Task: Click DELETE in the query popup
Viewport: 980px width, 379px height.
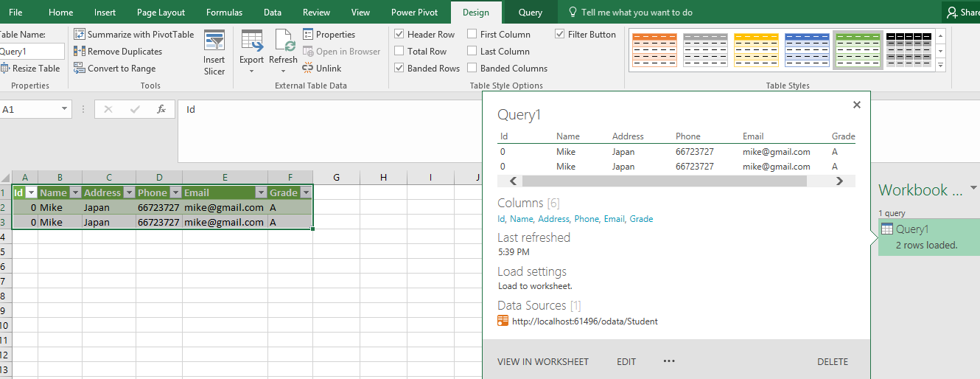Action: coord(833,361)
